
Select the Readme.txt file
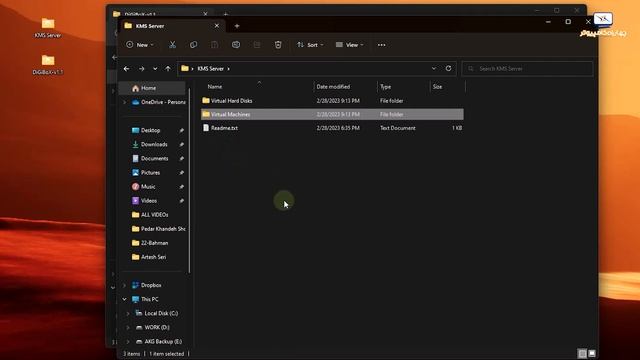pos(332,128)
